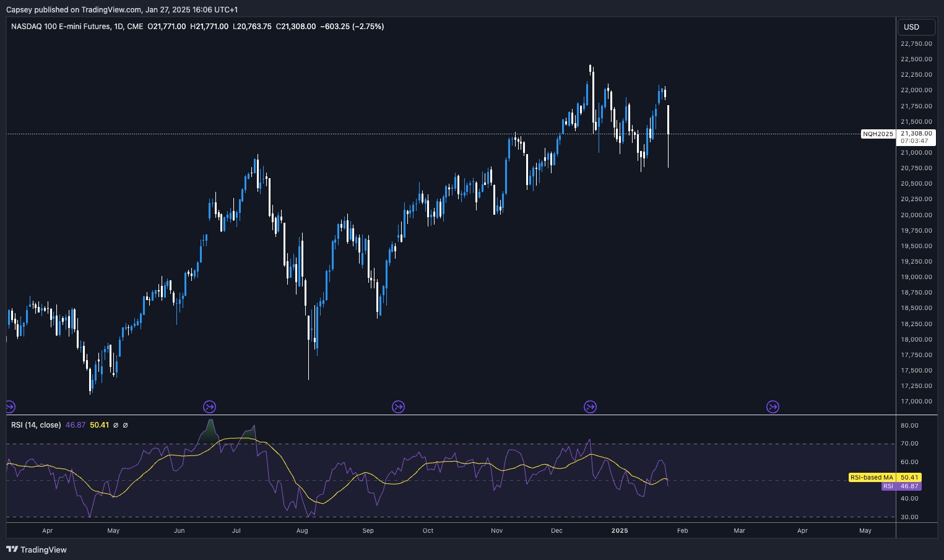Click the purple arrow icon near the March axis
The height and width of the screenshot is (560, 944).
tap(772, 407)
